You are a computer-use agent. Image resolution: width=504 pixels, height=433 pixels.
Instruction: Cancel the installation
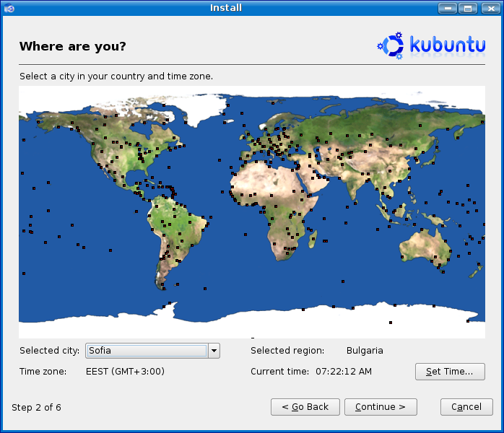click(x=466, y=407)
